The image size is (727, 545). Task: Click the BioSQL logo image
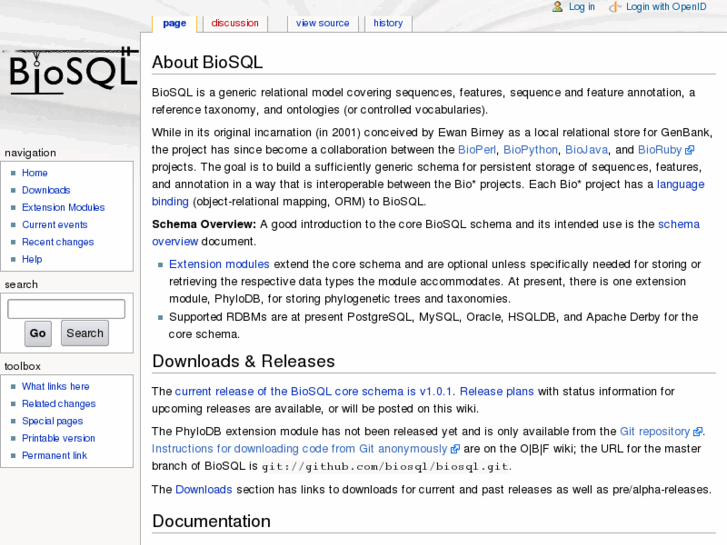[x=70, y=72]
